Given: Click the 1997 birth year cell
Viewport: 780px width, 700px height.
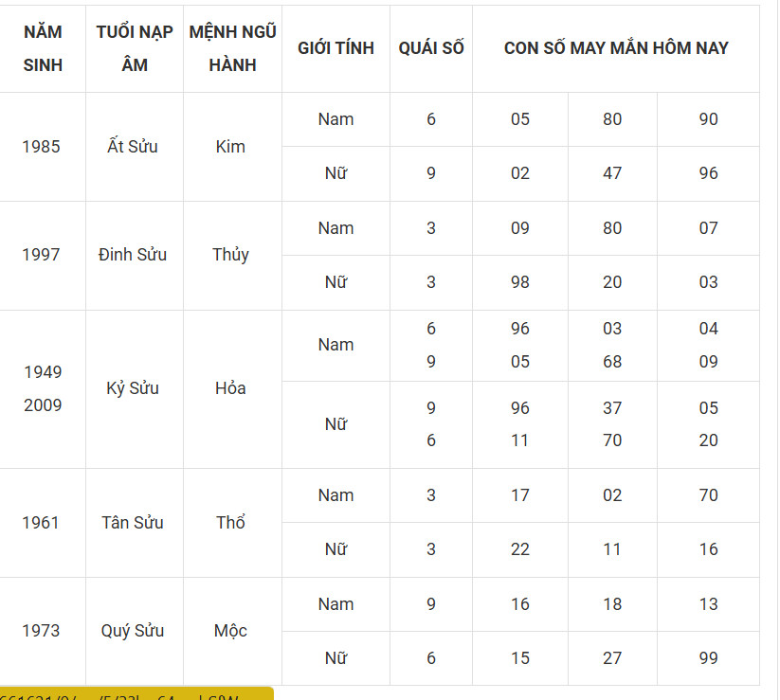Looking at the screenshot, I should (41, 255).
